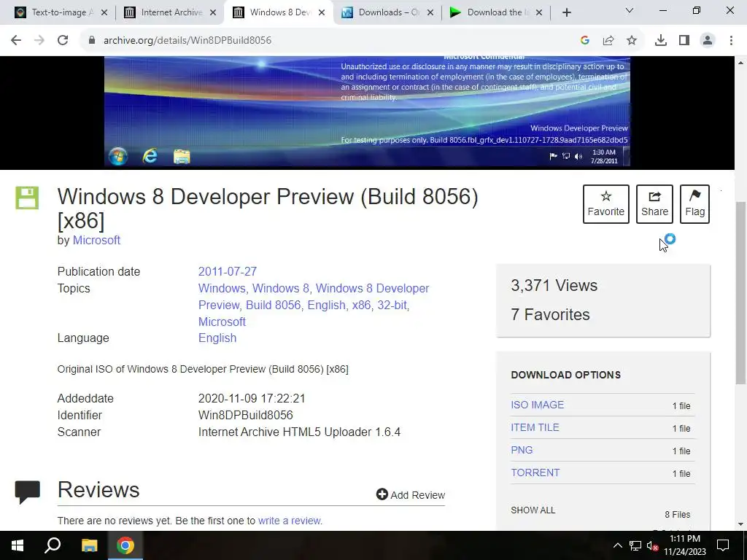Close the Download the tab
Image resolution: width=747 pixels, height=560 pixels.
[x=539, y=13]
